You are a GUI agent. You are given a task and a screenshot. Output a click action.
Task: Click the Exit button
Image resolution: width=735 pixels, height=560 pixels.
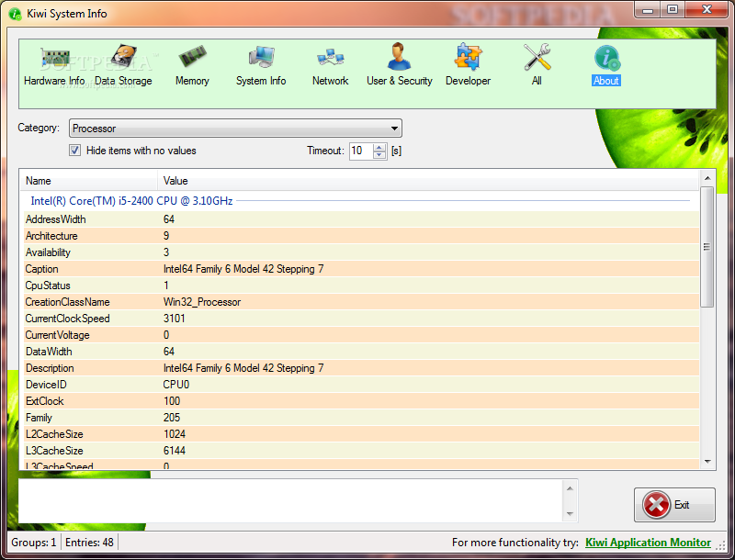pyautogui.click(x=674, y=505)
